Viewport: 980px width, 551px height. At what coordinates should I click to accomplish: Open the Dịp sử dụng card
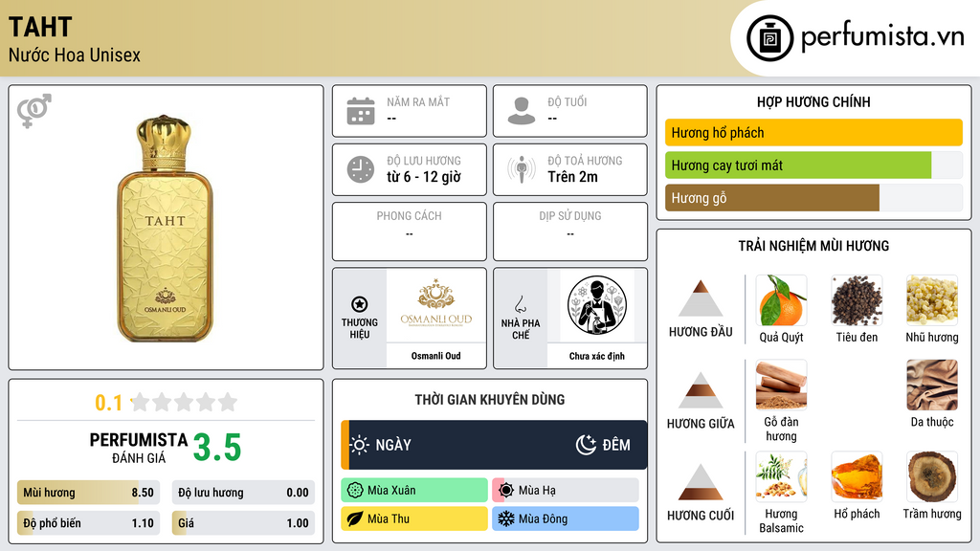click(570, 231)
